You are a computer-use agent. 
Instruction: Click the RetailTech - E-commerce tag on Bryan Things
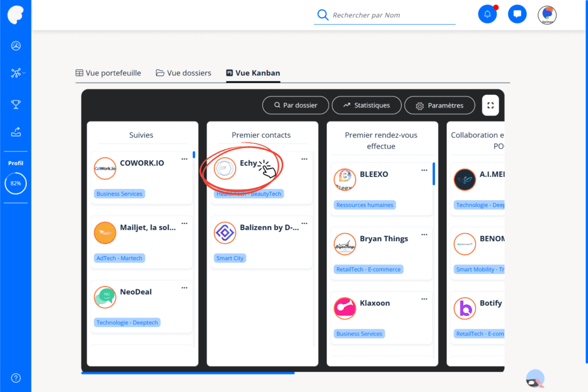[368, 269]
